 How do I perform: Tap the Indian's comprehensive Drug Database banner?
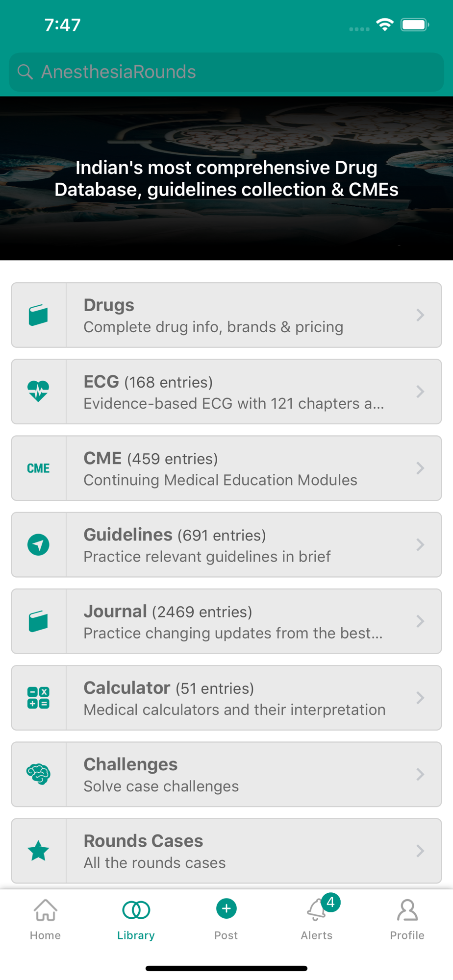(x=226, y=178)
